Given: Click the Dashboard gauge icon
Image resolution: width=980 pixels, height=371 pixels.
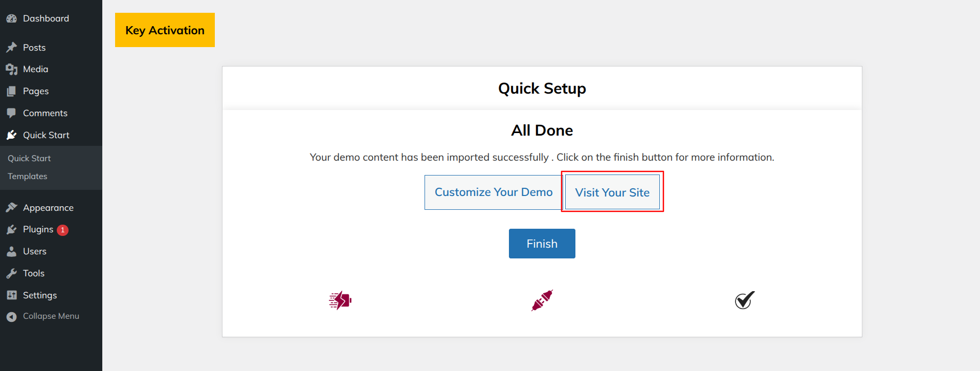Looking at the screenshot, I should pos(12,19).
